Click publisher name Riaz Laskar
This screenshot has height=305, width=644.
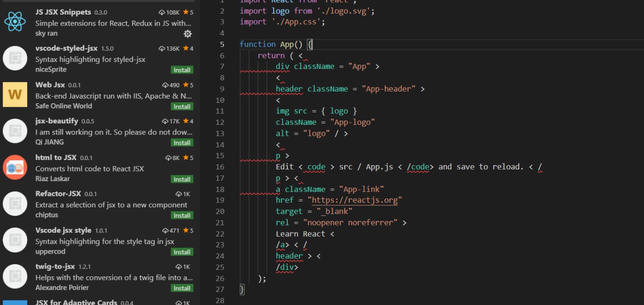(52, 179)
